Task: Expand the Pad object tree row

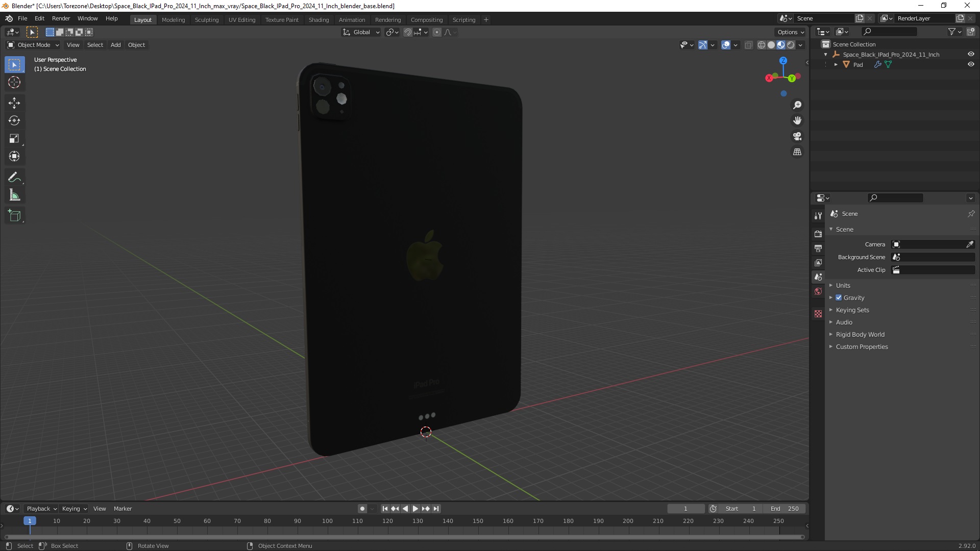Action: 836,65
